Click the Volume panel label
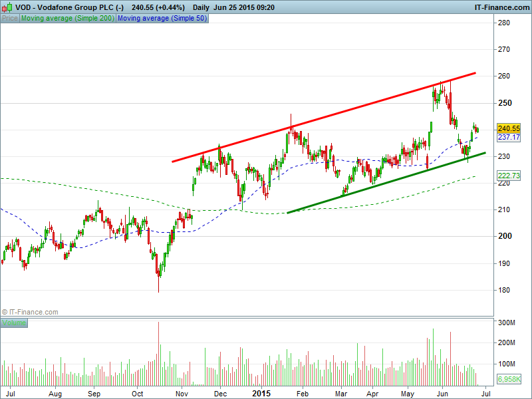Viewport: 532px width, 399px height. pyautogui.click(x=14, y=323)
